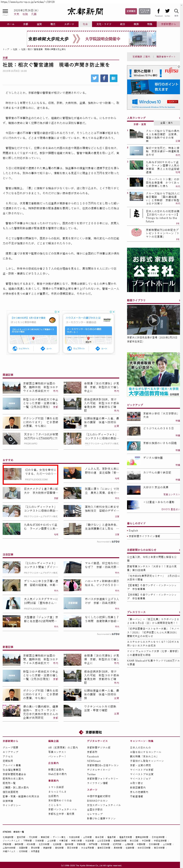
Task: Expand プレスリリース section chevron
Action: click(x=179, y=611)
